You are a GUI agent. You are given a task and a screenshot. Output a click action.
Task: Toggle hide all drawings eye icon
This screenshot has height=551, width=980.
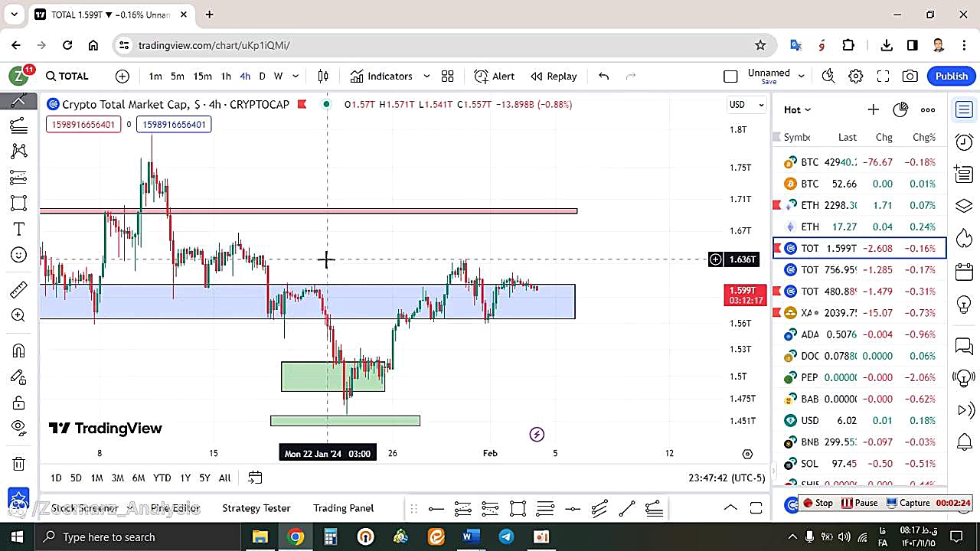pos(18,427)
